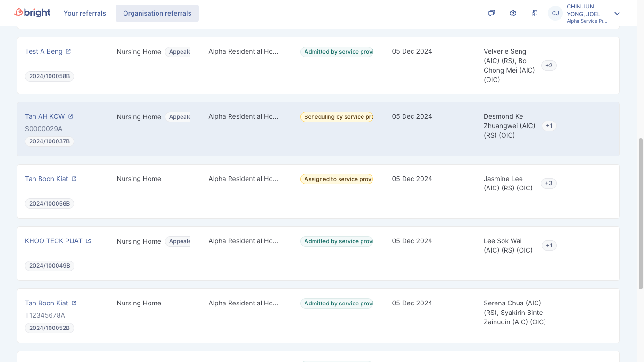Select Organisation referrals tab
The image size is (644, 362).
click(x=157, y=13)
